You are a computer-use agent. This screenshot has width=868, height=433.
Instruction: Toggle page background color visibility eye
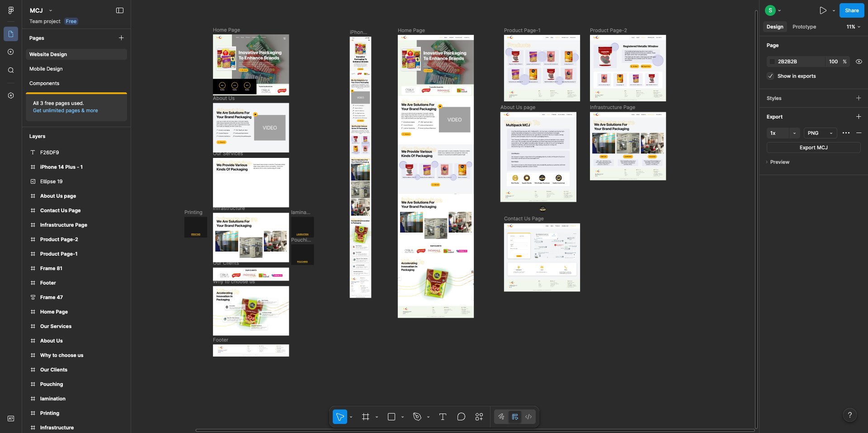coord(859,62)
